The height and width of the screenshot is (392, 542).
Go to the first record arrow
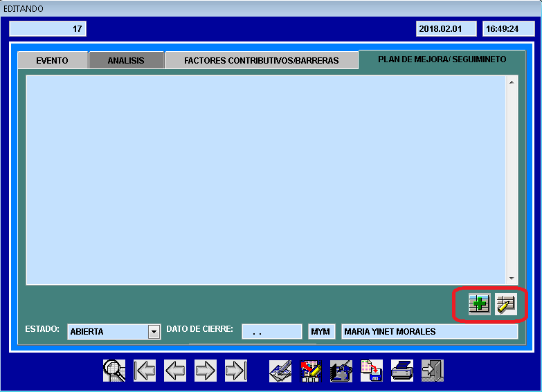(145, 371)
